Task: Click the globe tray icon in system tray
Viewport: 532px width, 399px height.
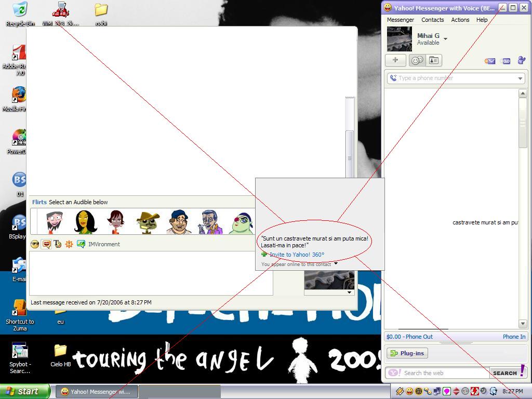Action: coord(419,391)
